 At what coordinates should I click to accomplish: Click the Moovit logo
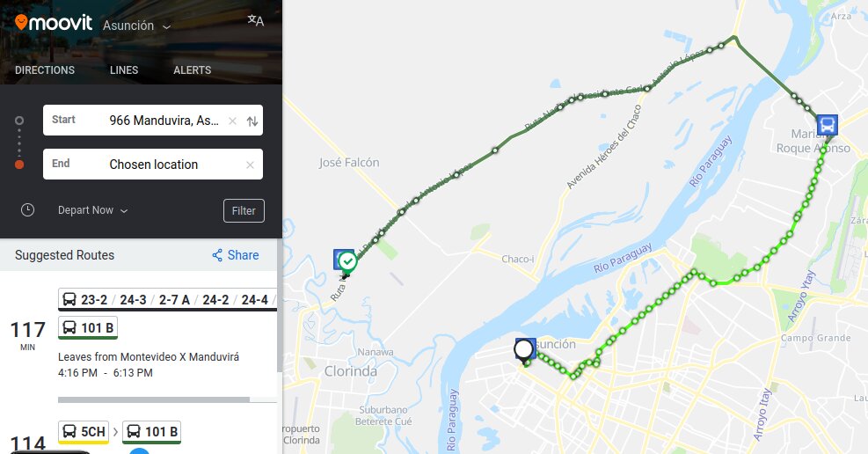click(54, 23)
